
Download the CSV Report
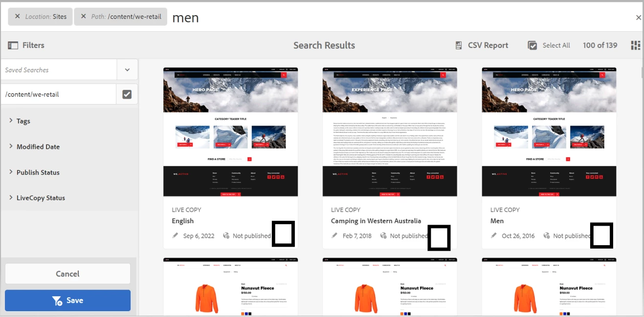point(482,45)
